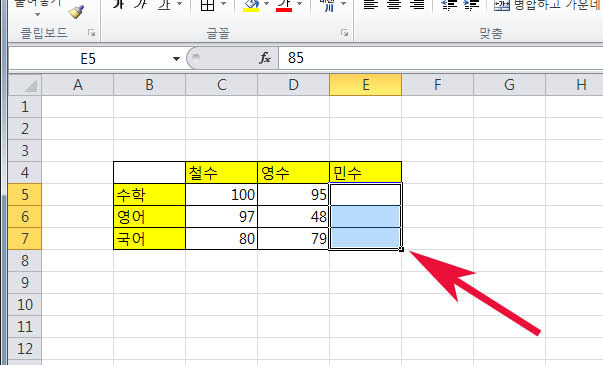This screenshot has height=365, width=603.
Task: Select row 5 header
Action: point(25,194)
